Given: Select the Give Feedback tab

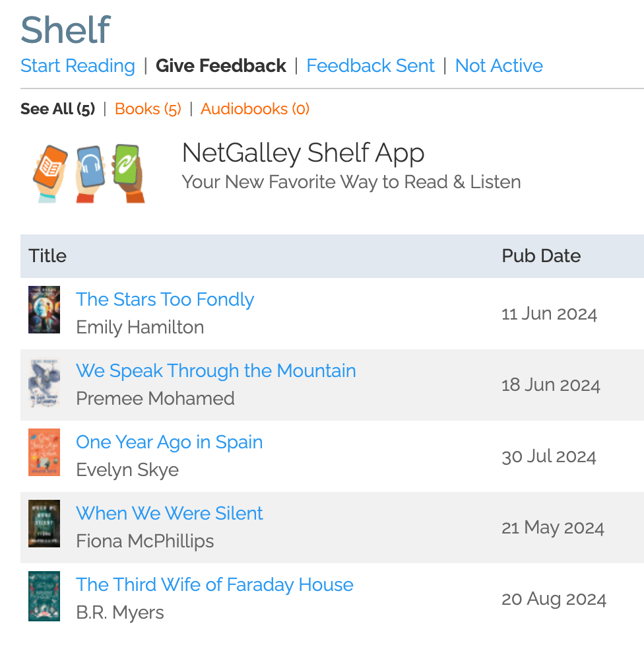Looking at the screenshot, I should tap(221, 66).
